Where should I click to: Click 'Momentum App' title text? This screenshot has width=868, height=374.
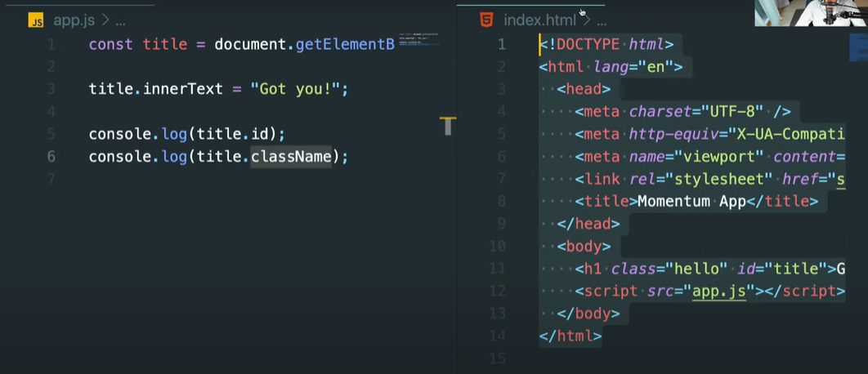691,202
